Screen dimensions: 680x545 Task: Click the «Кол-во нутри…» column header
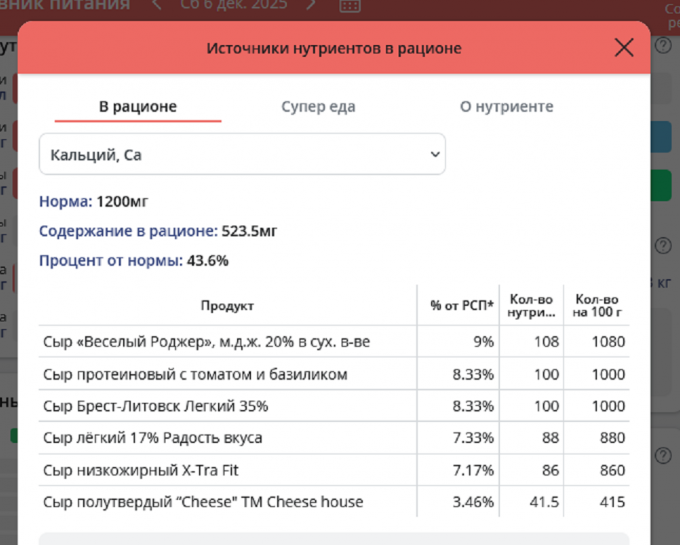[x=531, y=306]
